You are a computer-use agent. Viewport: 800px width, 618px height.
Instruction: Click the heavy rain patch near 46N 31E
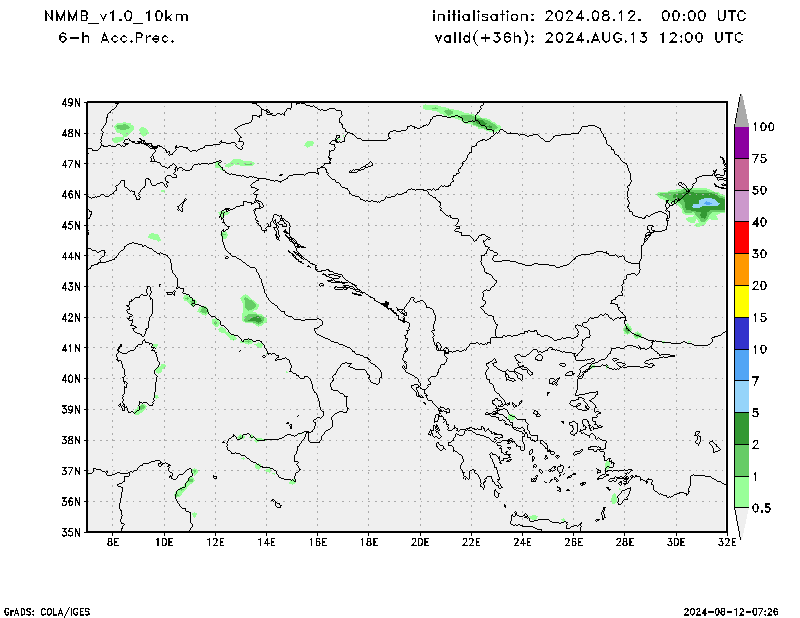pyautogui.click(x=702, y=204)
